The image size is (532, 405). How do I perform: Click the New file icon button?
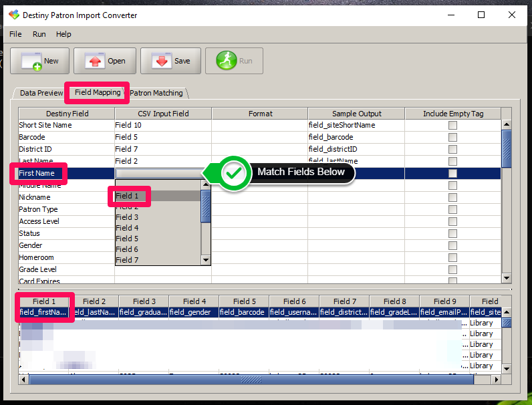[39, 61]
